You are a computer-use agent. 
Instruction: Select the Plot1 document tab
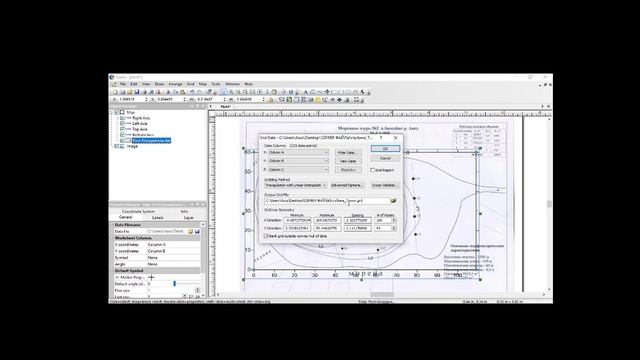click(x=225, y=107)
